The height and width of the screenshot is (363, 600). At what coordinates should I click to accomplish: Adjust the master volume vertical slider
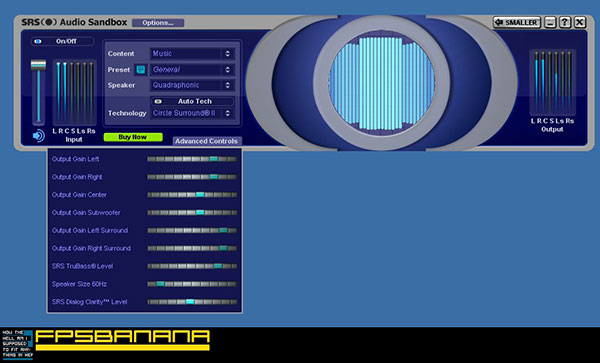point(38,92)
